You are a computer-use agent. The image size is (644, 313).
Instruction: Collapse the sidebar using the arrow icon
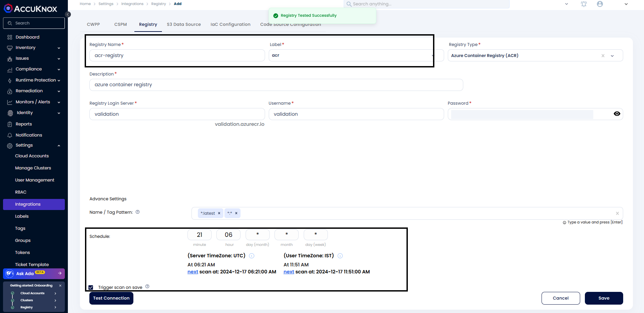point(68,14)
